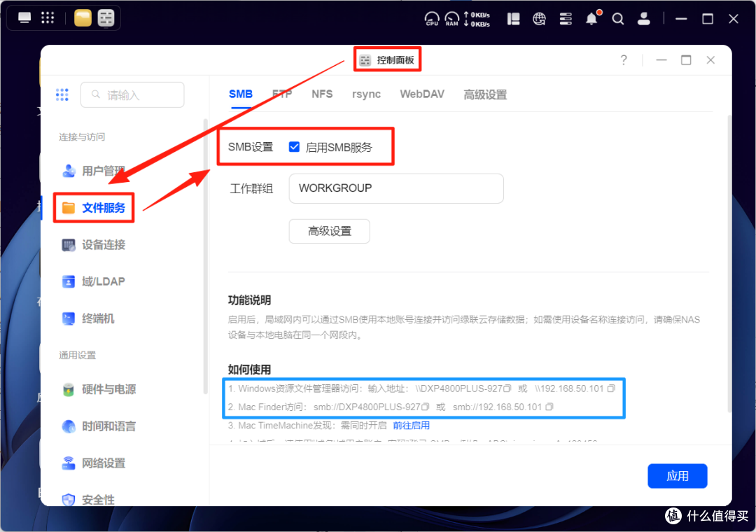The height and width of the screenshot is (532, 756).
Task: Copy the \\DXP4800PLUS-927 address
Action: coord(507,388)
